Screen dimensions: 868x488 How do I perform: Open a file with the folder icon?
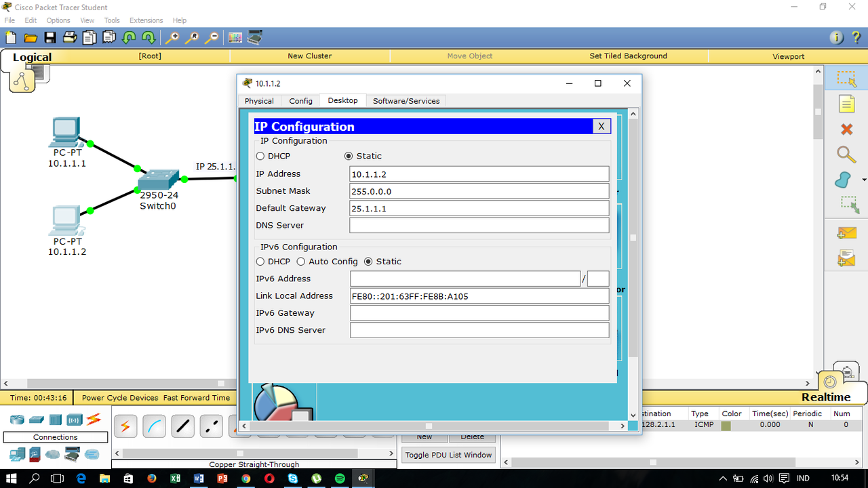tap(31, 38)
